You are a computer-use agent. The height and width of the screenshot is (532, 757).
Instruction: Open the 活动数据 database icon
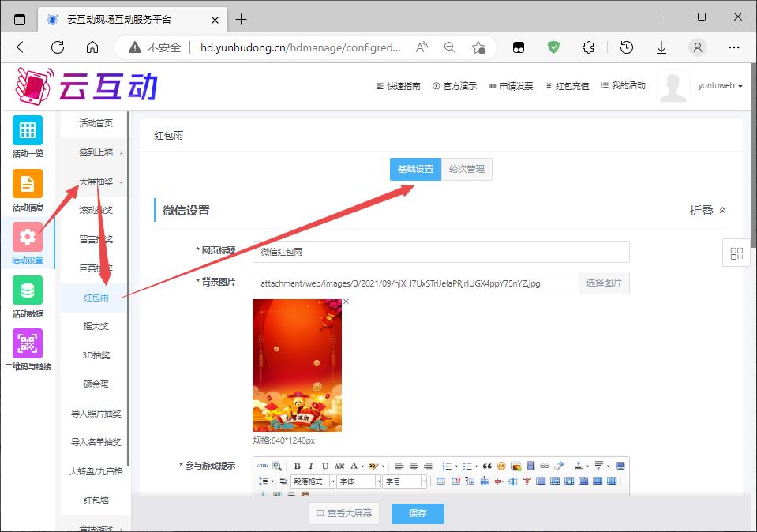click(x=28, y=290)
